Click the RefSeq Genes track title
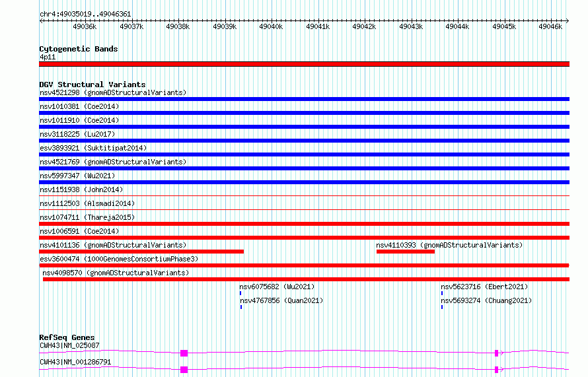588x377 pixels. pyautogui.click(x=67, y=337)
